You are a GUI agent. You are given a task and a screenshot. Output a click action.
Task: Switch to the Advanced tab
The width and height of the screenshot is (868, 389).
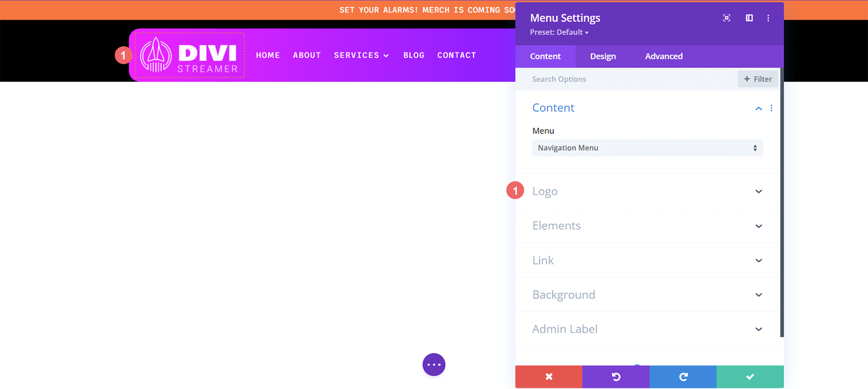click(x=664, y=56)
